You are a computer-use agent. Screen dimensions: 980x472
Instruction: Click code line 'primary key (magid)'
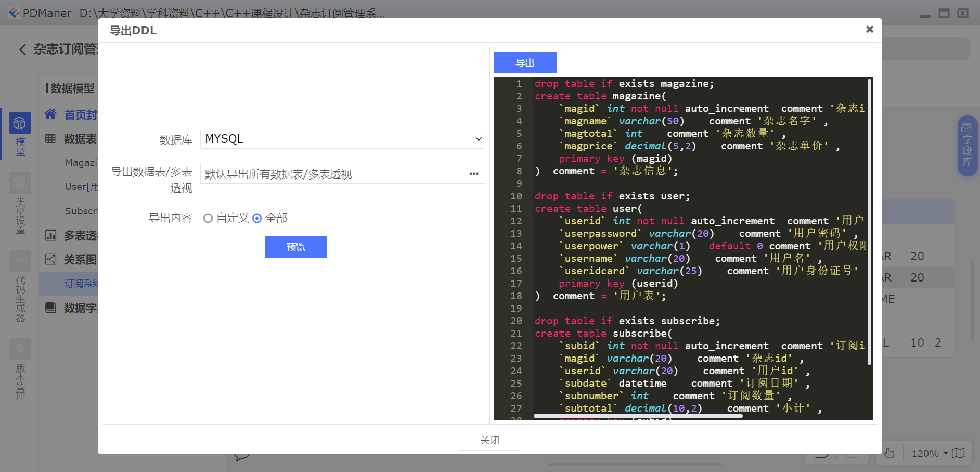coord(615,159)
